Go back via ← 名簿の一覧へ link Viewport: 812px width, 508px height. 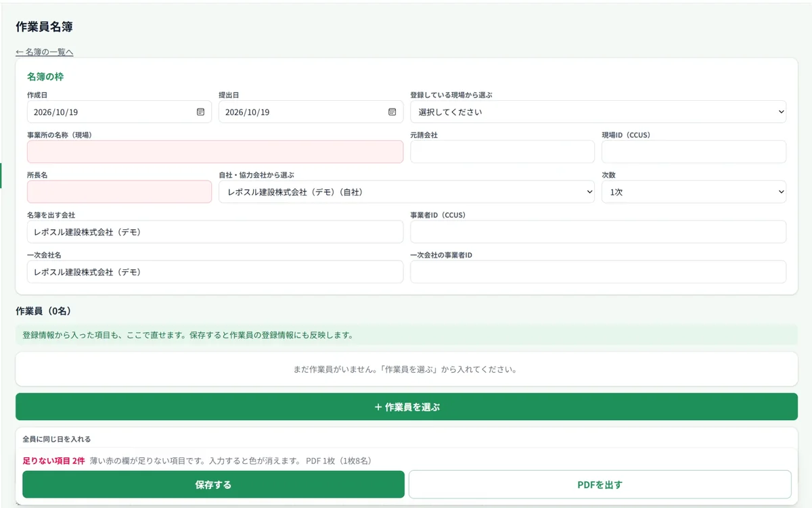pos(45,52)
